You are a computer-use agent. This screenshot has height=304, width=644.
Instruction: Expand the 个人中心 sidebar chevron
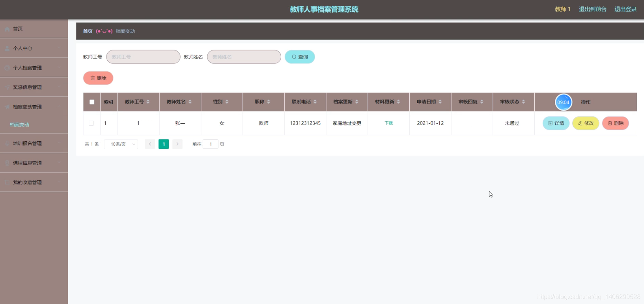pos(59,48)
